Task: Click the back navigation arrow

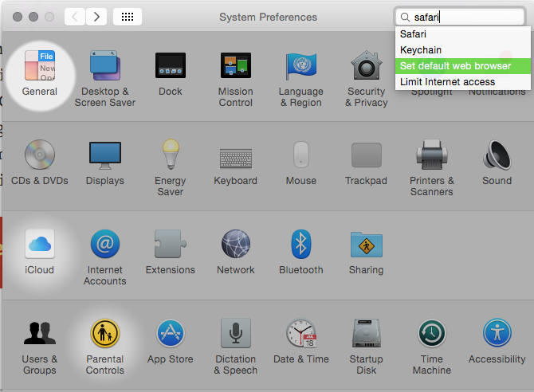Action: pos(74,17)
